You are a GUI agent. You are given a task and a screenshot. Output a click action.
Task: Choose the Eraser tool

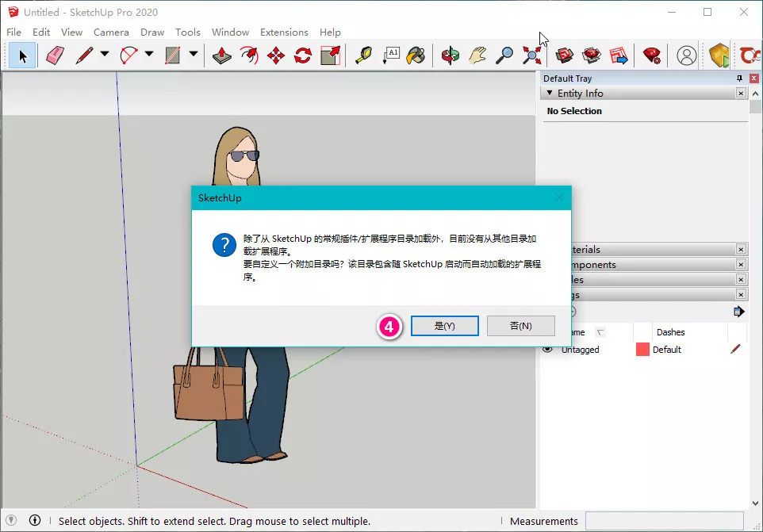[55, 55]
